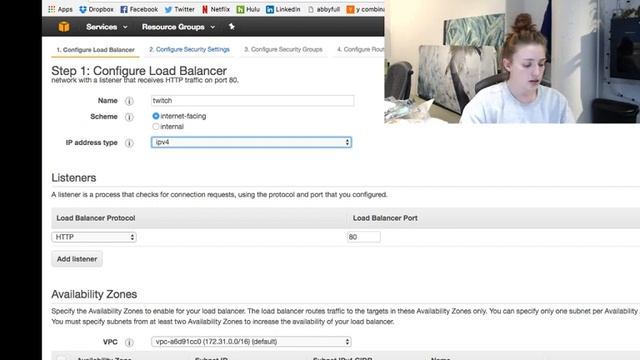Image resolution: width=640 pixels, height=360 pixels.
Task: Click the Load Balancer Port field
Action: click(x=364, y=237)
